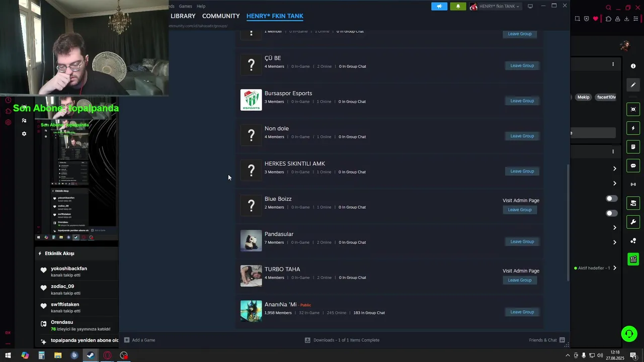Click the green headset support button
Screen dimensions: 644x362
[x=629, y=334]
